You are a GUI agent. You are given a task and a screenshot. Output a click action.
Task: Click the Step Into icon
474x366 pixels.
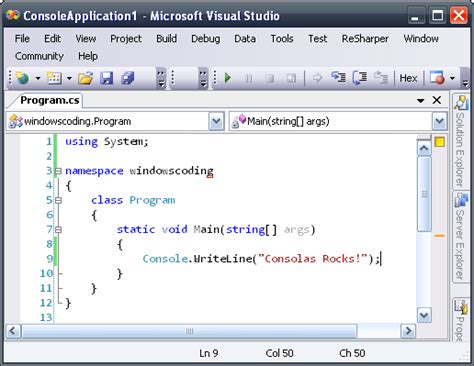[338, 78]
